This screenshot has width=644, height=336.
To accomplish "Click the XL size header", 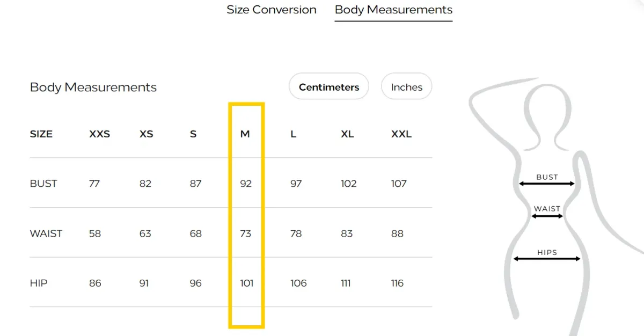I will click(347, 134).
